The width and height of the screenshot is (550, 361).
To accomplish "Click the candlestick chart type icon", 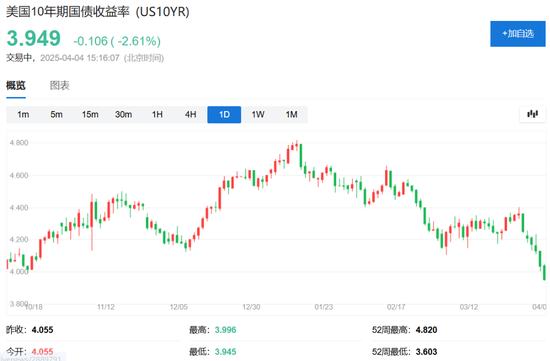I will tap(532, 114).
